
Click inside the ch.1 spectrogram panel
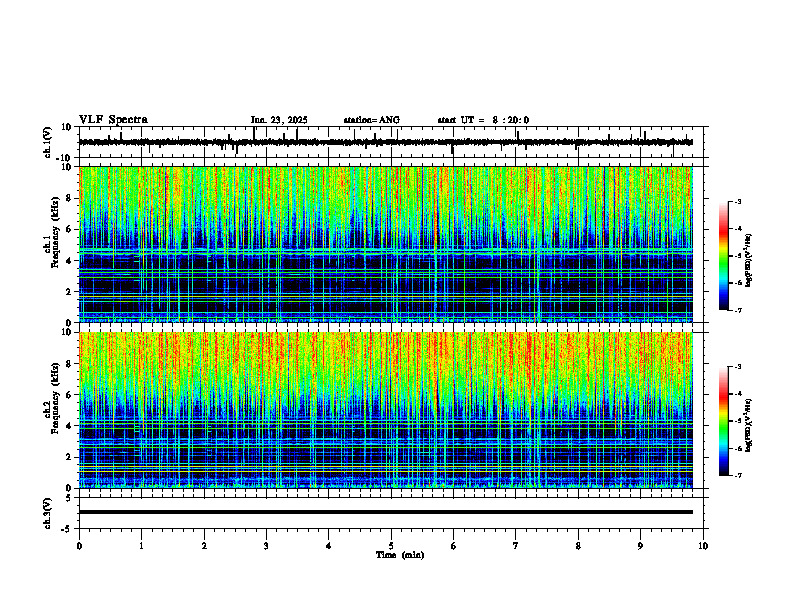pos(385,244)
